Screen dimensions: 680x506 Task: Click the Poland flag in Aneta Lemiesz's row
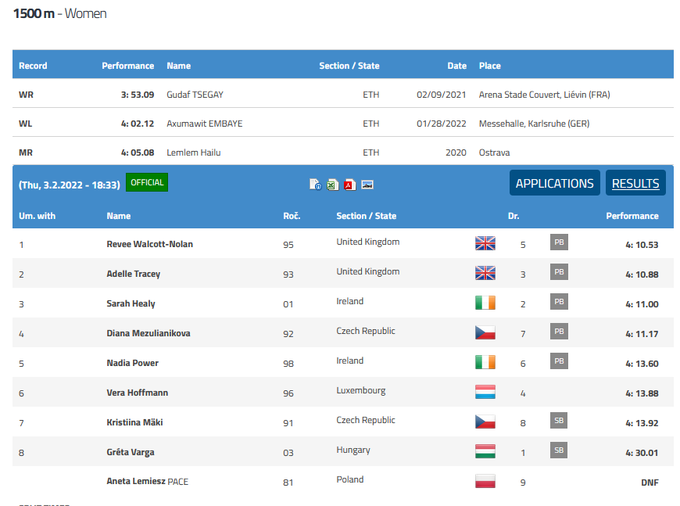coord(485,481)
